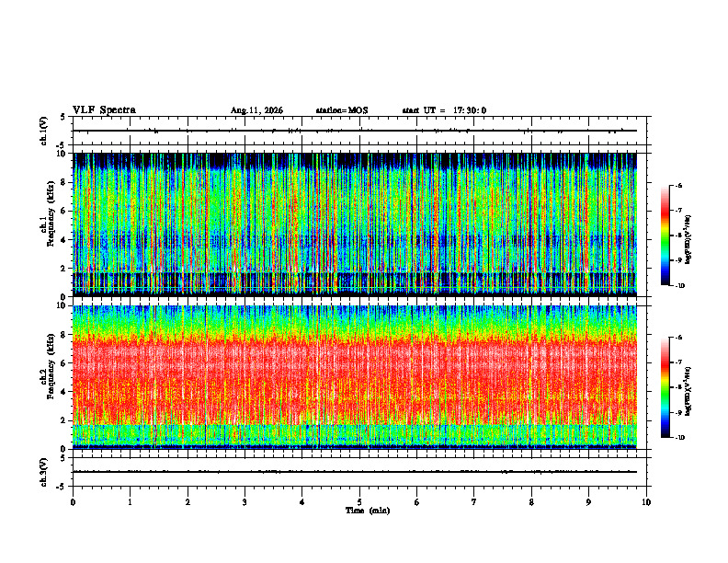Click the lower PSD color bar
The height and width of the screenshot is (563, 728).
click(665, 387)
